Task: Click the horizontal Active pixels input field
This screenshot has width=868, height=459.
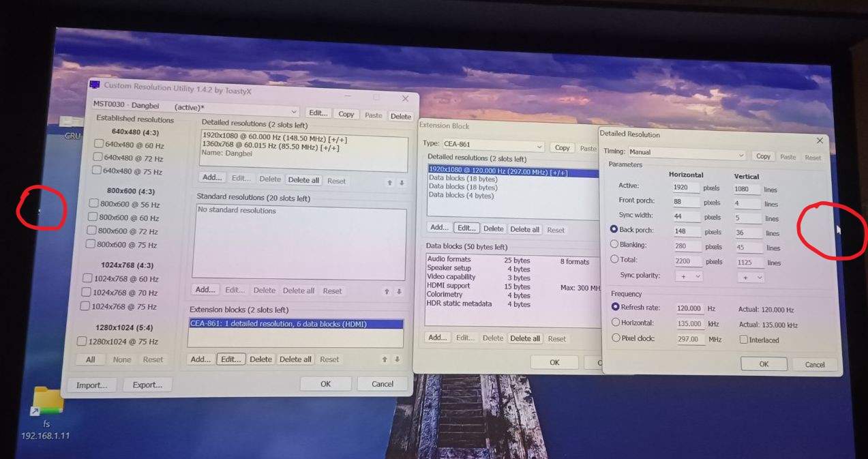Action: tap(686, 188)
